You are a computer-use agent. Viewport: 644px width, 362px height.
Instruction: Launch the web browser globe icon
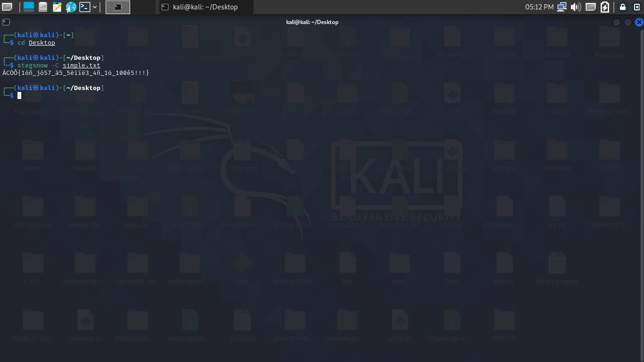(x=71, y=7)
